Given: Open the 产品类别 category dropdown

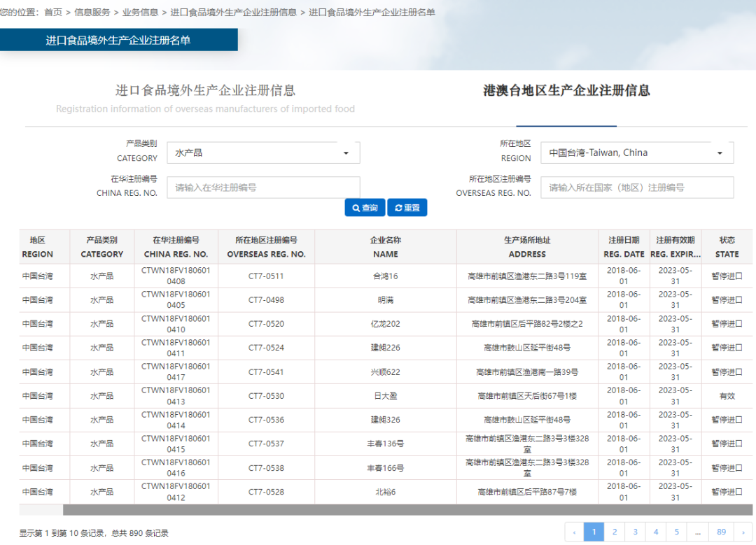Looking at the screenshot, I should [x=263, y=153].
